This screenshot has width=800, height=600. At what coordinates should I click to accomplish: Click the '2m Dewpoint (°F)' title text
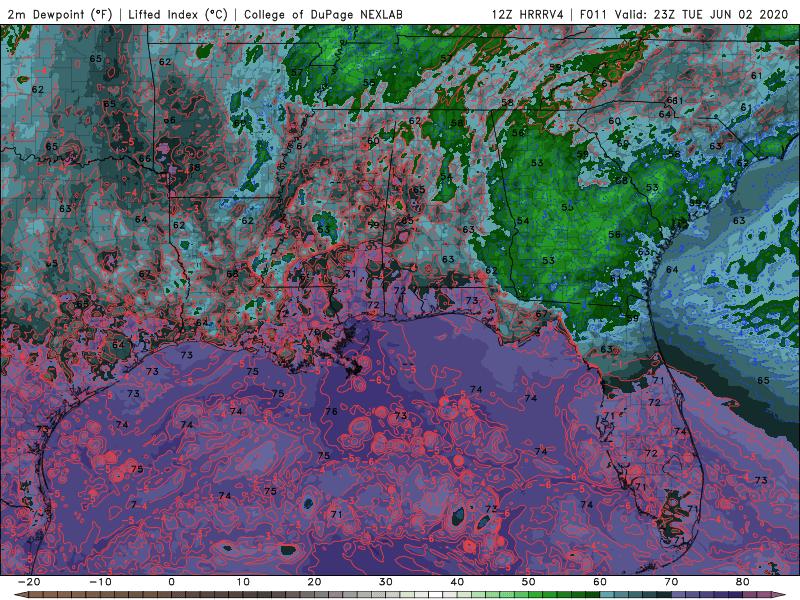pyautogui.click(x=59, y=14)
